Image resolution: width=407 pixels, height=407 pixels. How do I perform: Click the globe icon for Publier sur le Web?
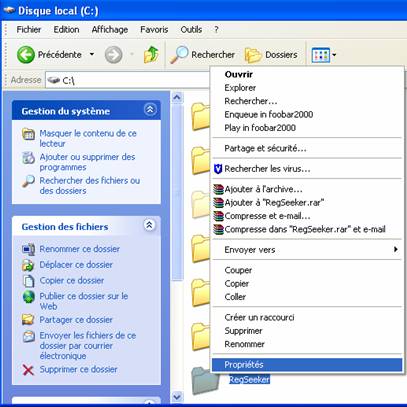tap(29, 297)
